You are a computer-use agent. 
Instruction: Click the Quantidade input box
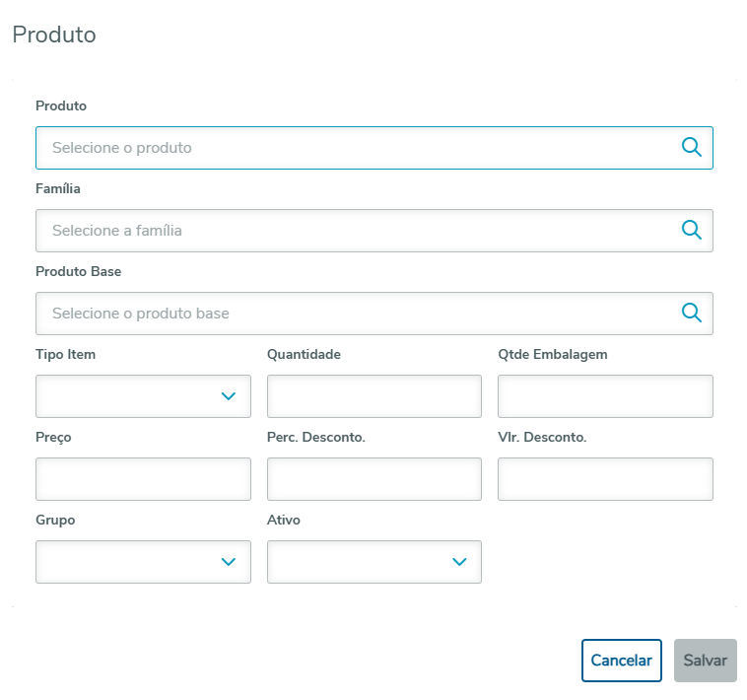click(x=373, y=396)
